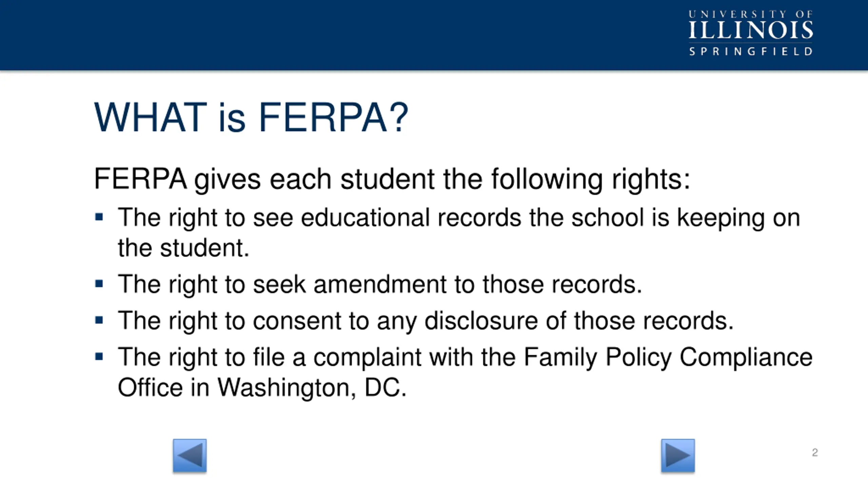The image size is (868, 488).
Task: Click slide number 2 in the corner
Action: pos(815,452)
